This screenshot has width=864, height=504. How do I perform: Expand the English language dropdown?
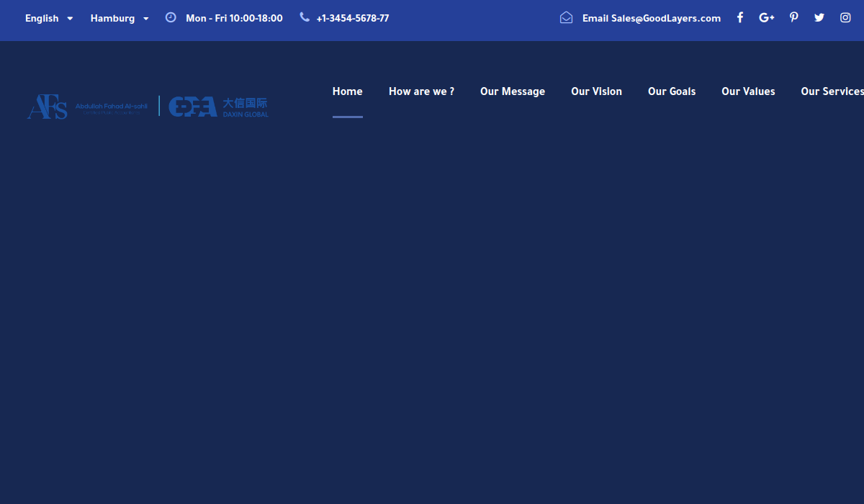pyautogui.click(x=49, y=19)
